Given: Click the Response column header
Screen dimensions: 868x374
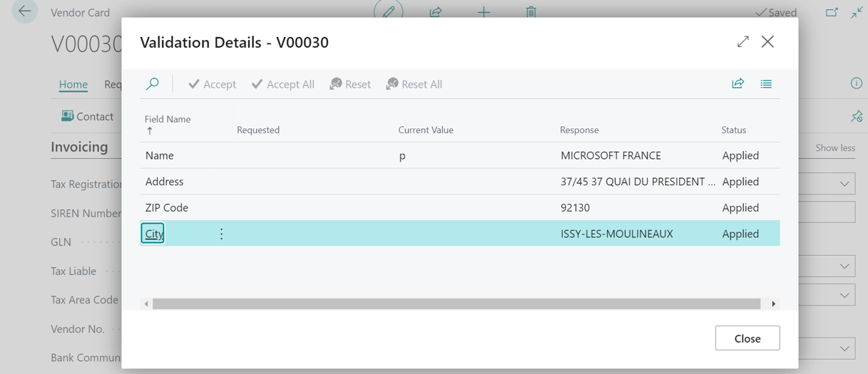Looking at the screenshot, I should pos(579,130).
